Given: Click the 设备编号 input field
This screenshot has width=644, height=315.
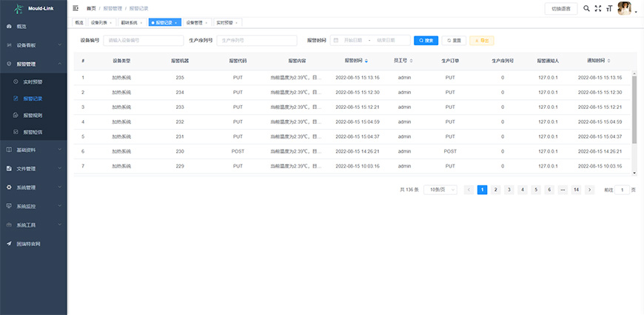Looking at the screenshot, I should click(139, 40).
